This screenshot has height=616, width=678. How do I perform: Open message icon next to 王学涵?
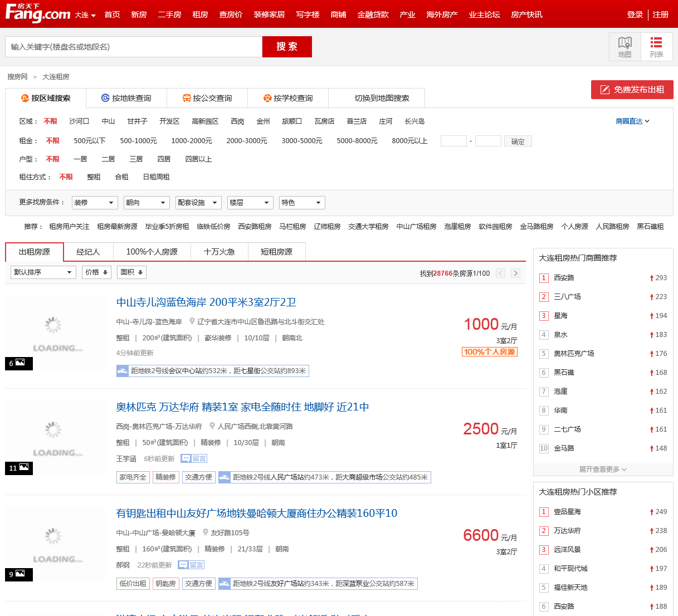tap(193, 458)
